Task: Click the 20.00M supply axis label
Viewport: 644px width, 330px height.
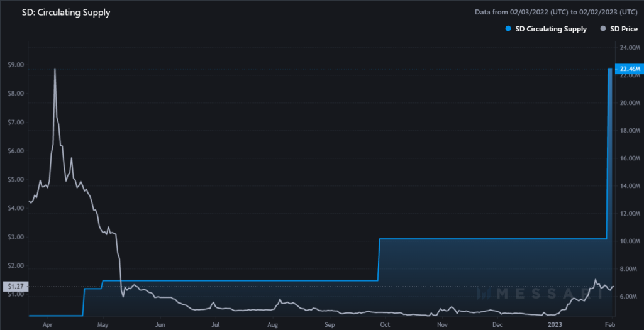Action: [x=630, y=103]
